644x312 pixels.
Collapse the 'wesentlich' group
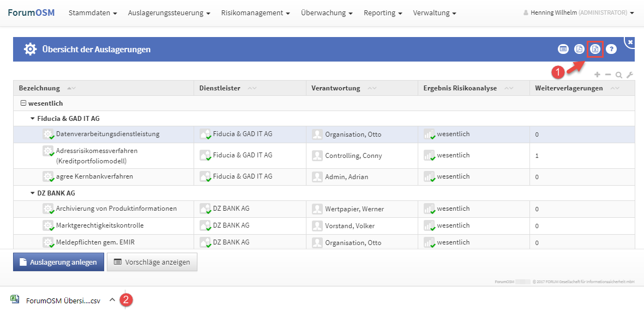(x=23, y=103)
